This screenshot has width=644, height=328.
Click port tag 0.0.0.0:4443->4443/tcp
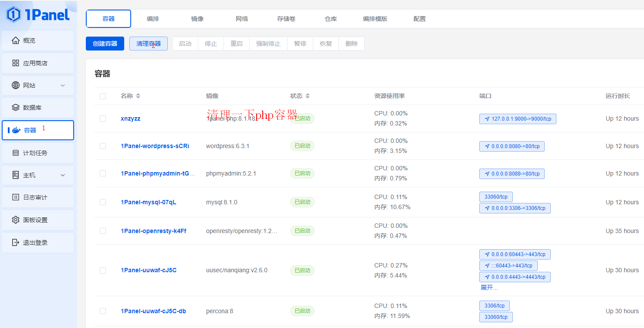[x=515, y=277]
